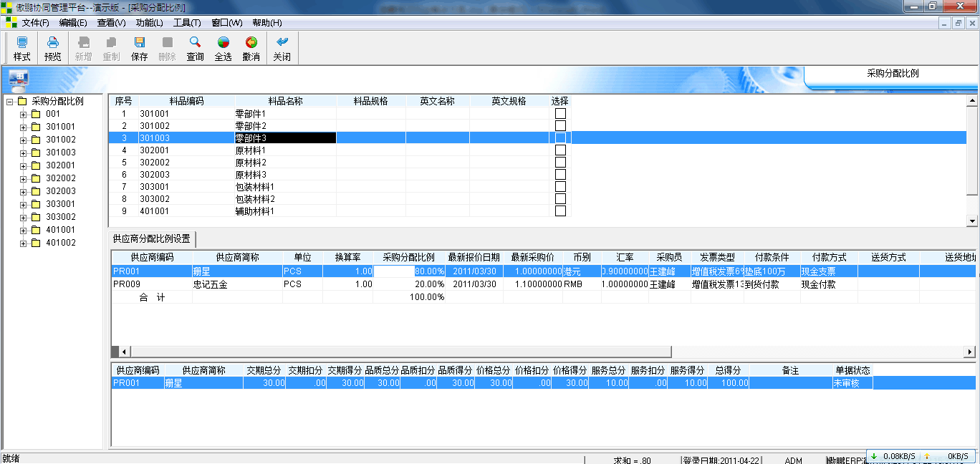Click the 关闭 (Close) toolbar icon
980x464 pixels.
pos(282,48)
